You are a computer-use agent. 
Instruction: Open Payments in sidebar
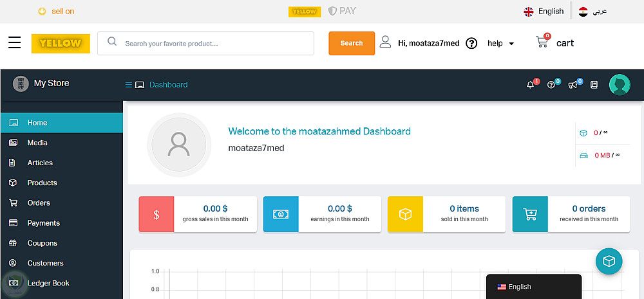click(62, 223)
